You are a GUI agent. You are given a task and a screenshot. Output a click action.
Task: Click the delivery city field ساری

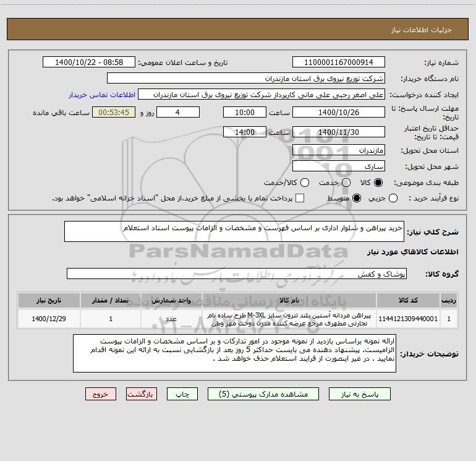[339, 166]
